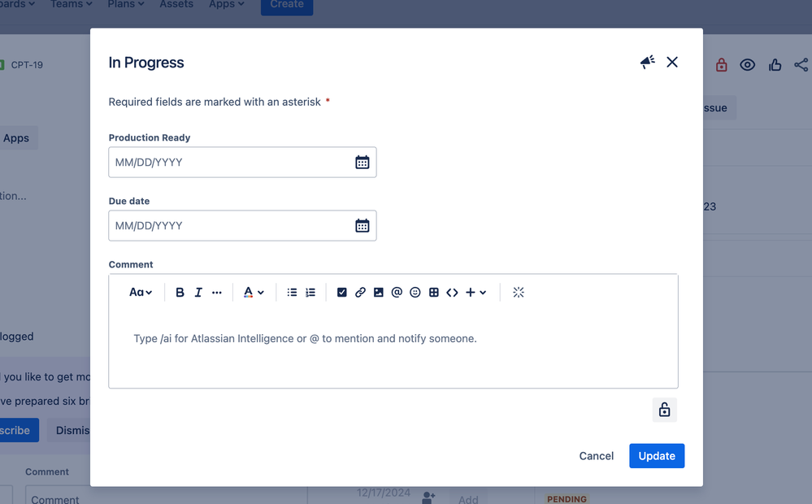Click the red issue restriction lock icon

pyautogui.click(x=722, y=65)
